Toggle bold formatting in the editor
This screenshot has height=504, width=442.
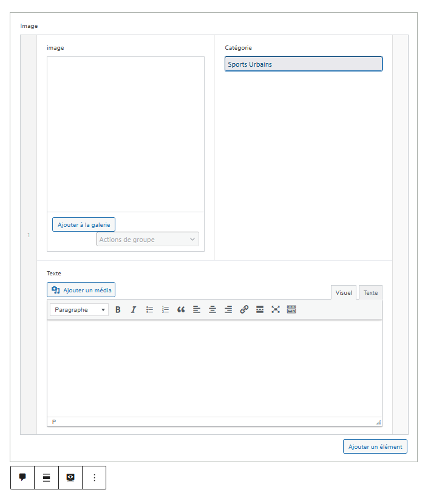[118, 309]
